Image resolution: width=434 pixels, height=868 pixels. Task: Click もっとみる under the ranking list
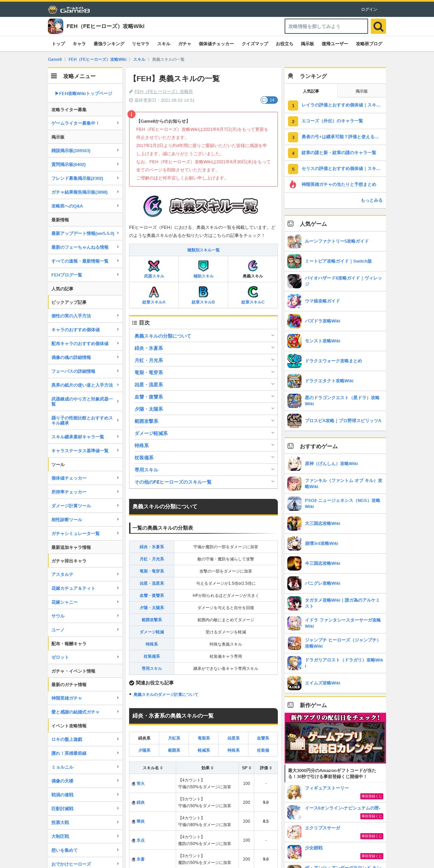(371, 200)
